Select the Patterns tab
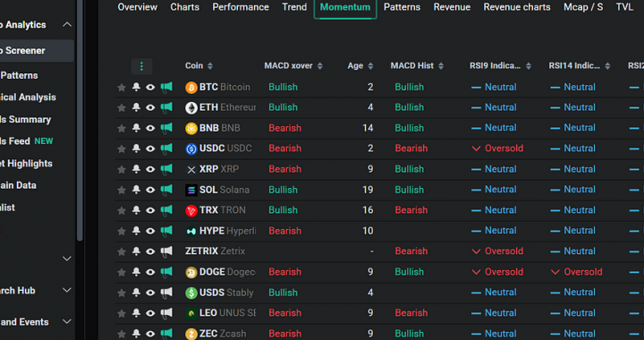 (402, 7)
